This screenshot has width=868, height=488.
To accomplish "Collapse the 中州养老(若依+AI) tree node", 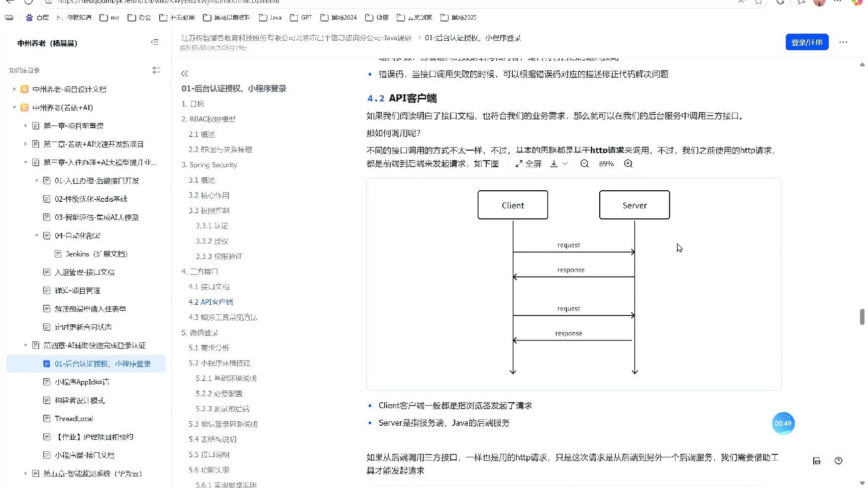I will click(14, 107).
